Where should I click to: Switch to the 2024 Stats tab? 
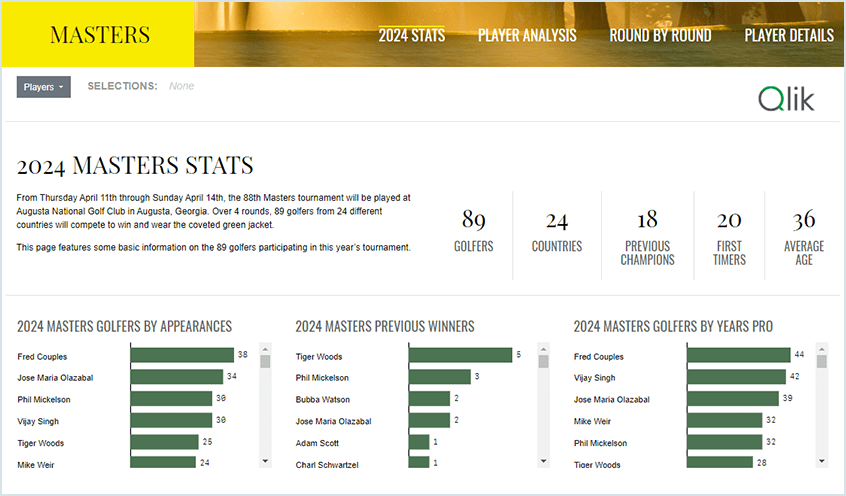(412, 36)
